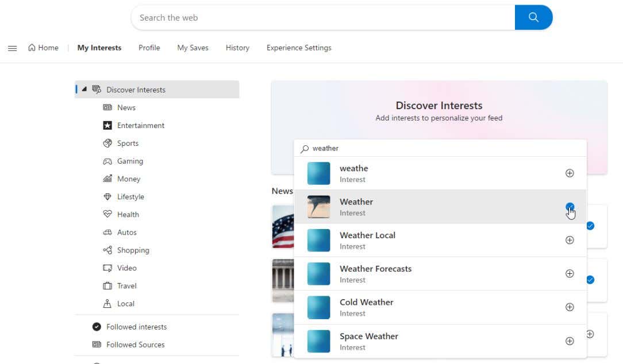623x364 pixels.
Task: Click the Home house icon
Action: click(32, 48)
